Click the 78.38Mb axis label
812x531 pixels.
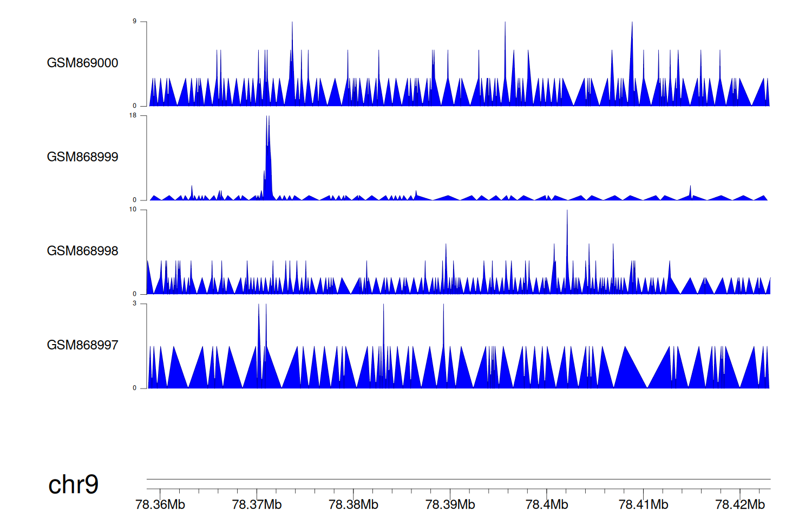[353, 505]
